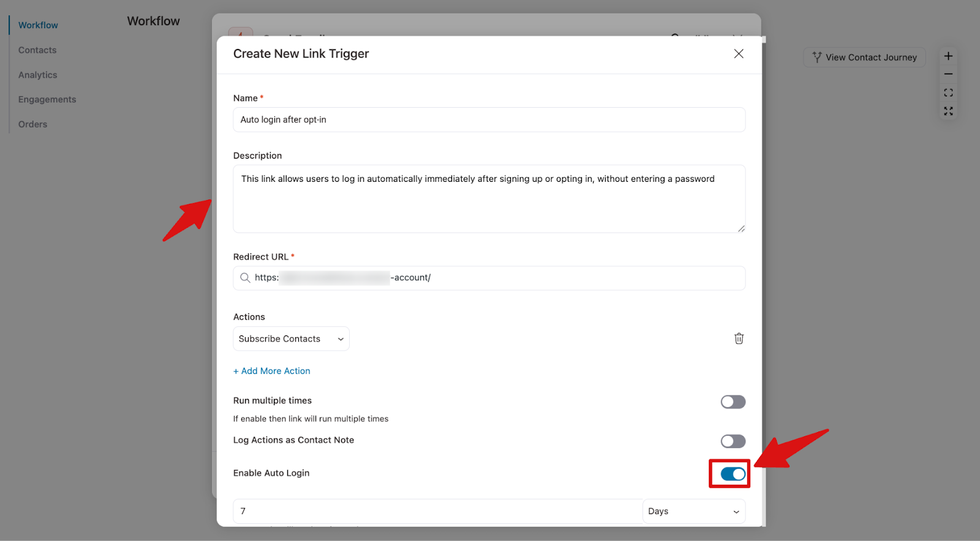Click the fit-to-view canvas icon
The image size is (980, 541).
point(948,93)
